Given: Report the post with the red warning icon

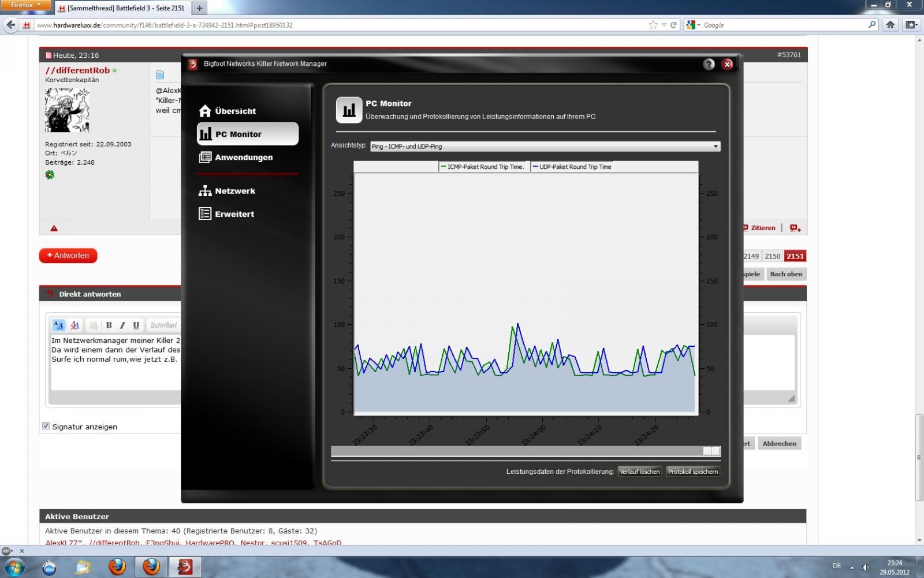Looking at the screenshot, I should (x=54, y=228).
